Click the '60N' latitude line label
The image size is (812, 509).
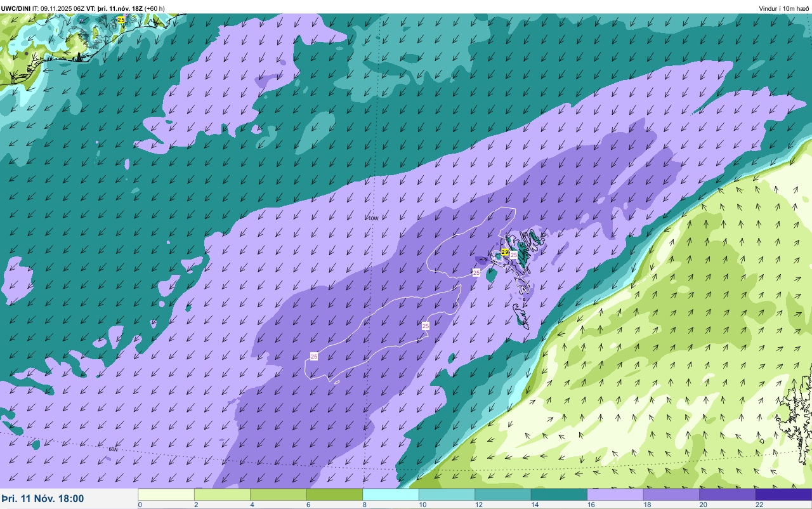click(113, 449)
